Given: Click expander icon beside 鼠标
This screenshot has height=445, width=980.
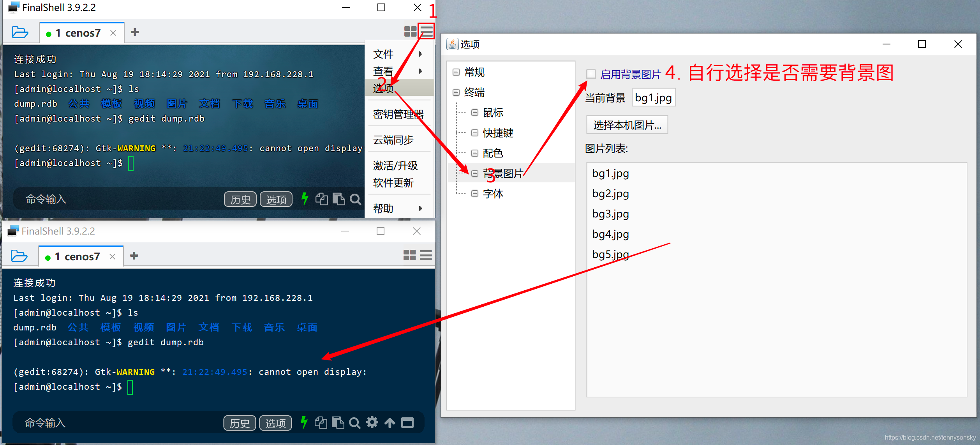Looking at the screenshot, I should click(x=475, y=113).
